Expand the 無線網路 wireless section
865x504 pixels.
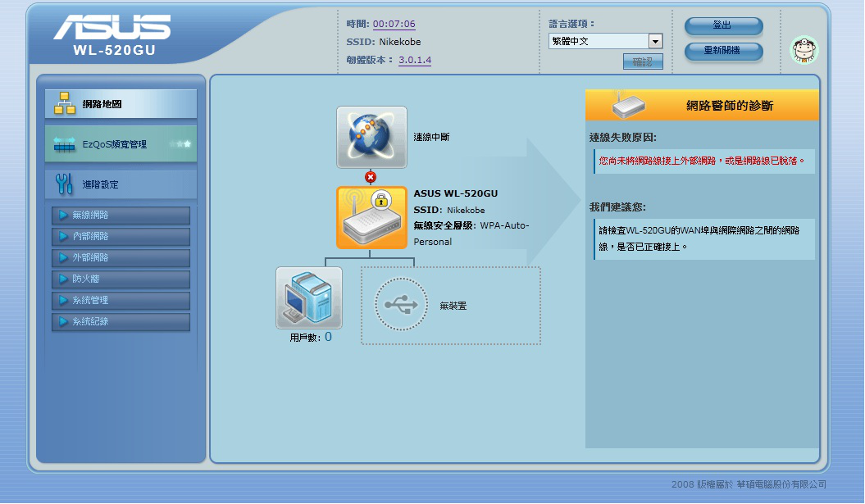(121, 215)
